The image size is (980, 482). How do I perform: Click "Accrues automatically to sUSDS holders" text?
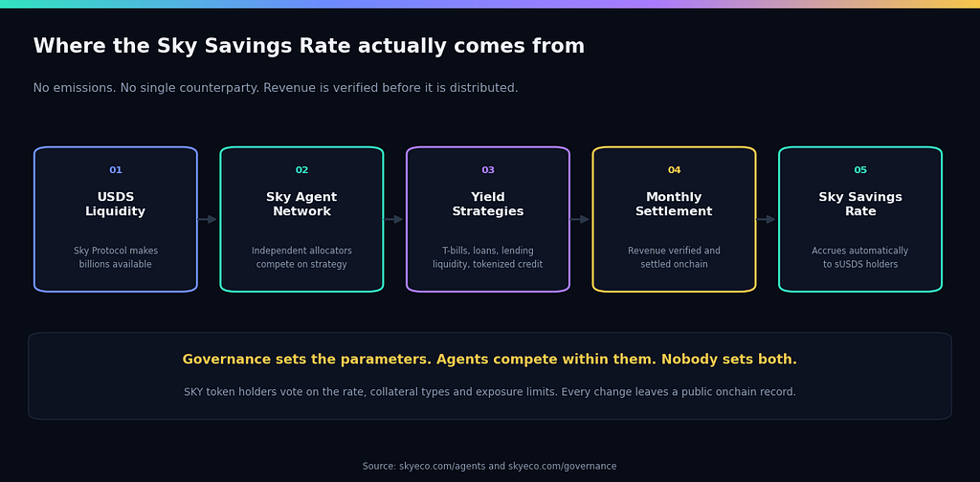point(860,257)
